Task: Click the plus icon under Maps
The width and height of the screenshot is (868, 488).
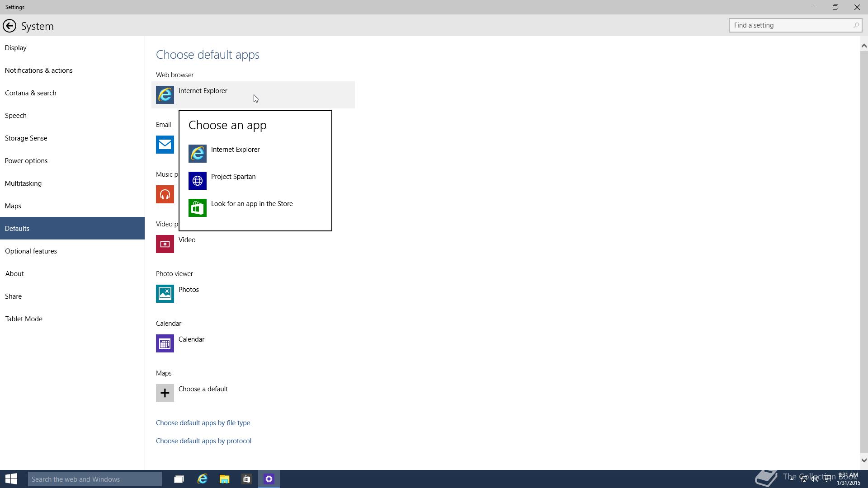Action: [165, 393]
